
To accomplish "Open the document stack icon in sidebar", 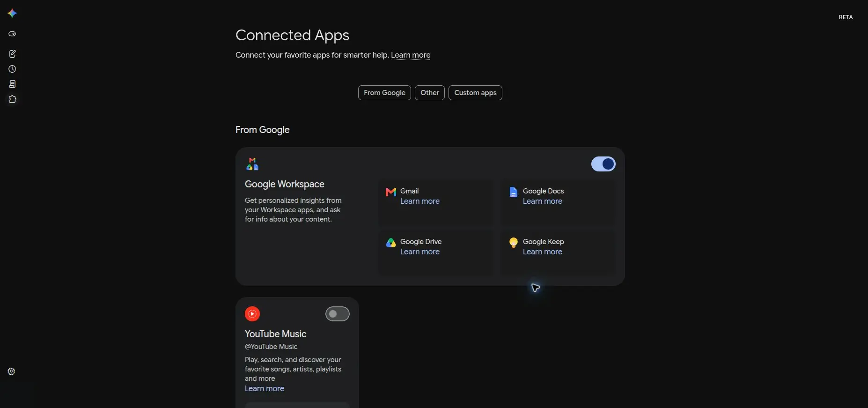I will click(12, 84).
